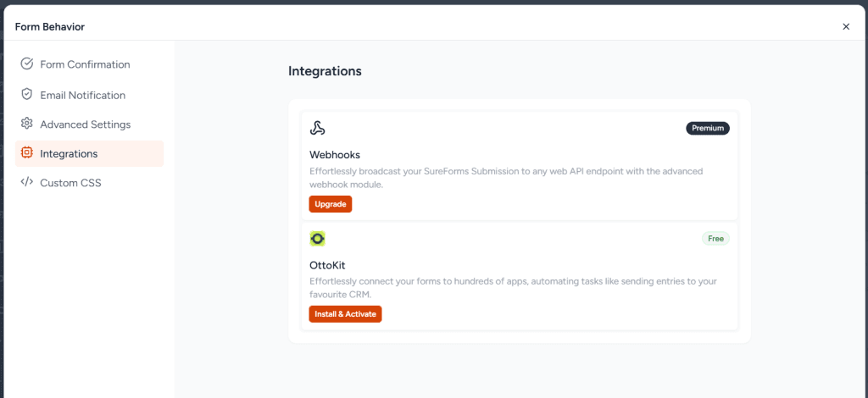Viewport: 868px width, 398px height.
Task: Click the Advanced Settings gear icon
Action: [27, 124]
